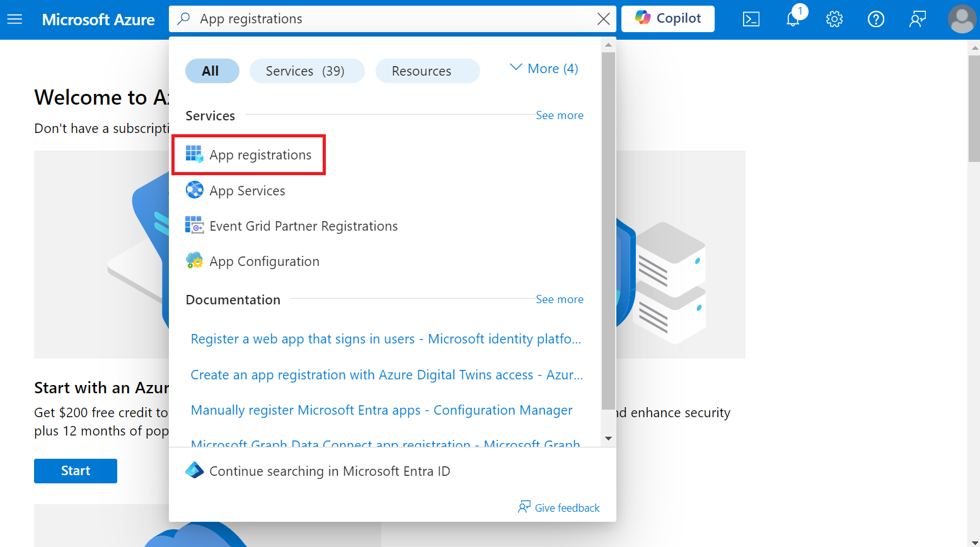Viewport: 980px width, 547px height.
Task: Select the All filter tab
Action: pos(212,71)
